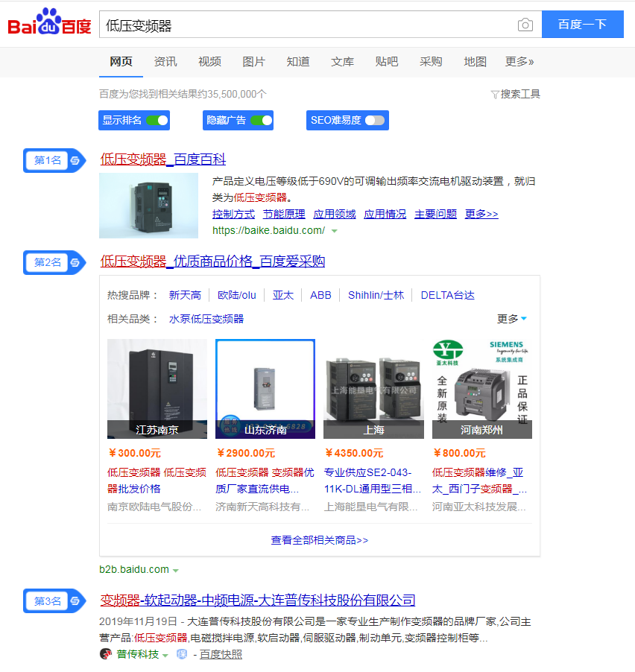Select the 网页 tab
This screenshot has height=672, width=635.
(121, 62)
